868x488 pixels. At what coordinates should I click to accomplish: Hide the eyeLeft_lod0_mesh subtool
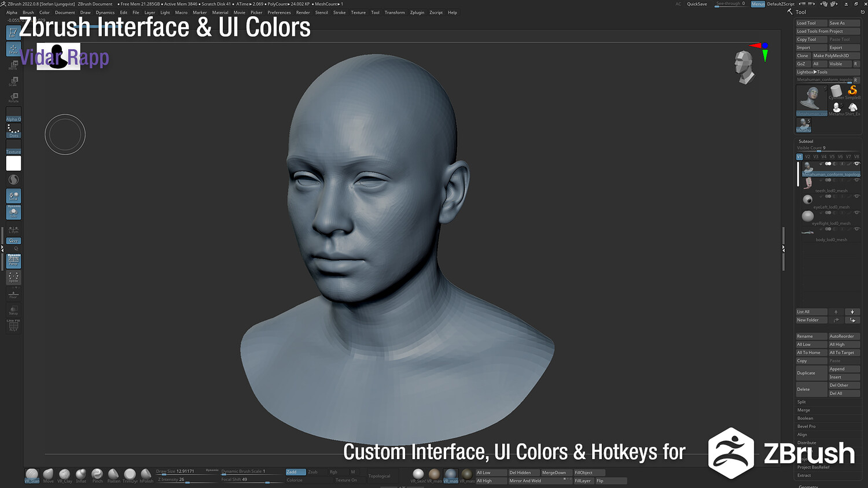pyautogui.click(x=857, y=196)
